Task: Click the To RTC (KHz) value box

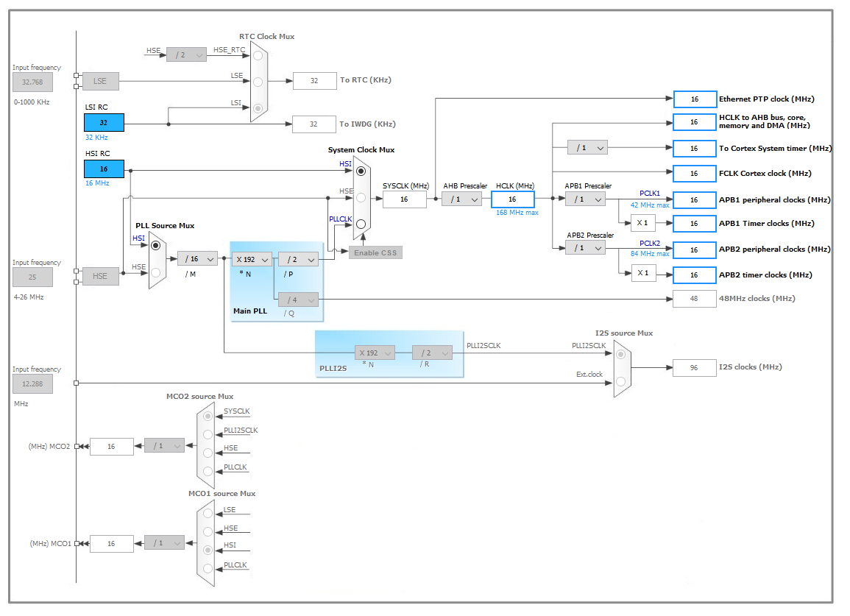Action: [314, 81]
